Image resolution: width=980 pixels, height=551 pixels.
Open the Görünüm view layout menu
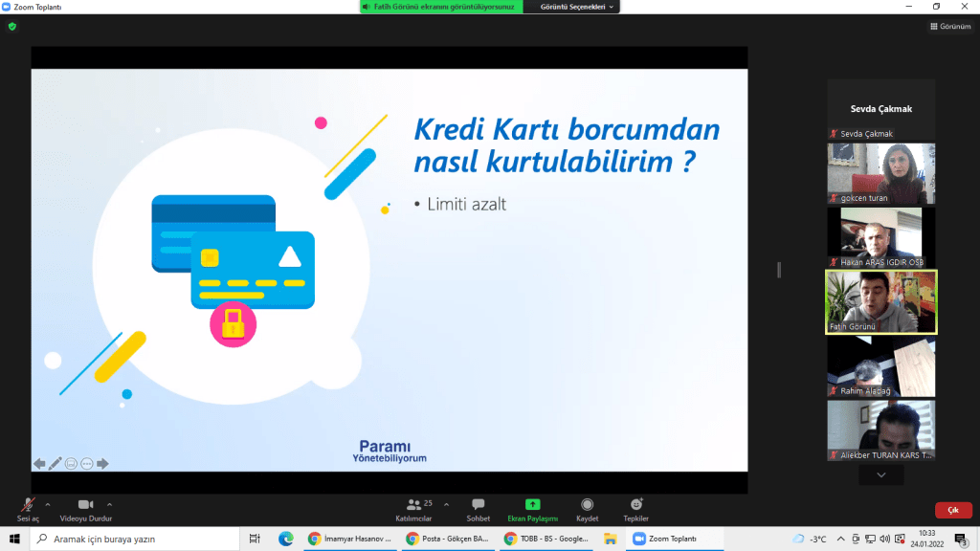point(950,26)
